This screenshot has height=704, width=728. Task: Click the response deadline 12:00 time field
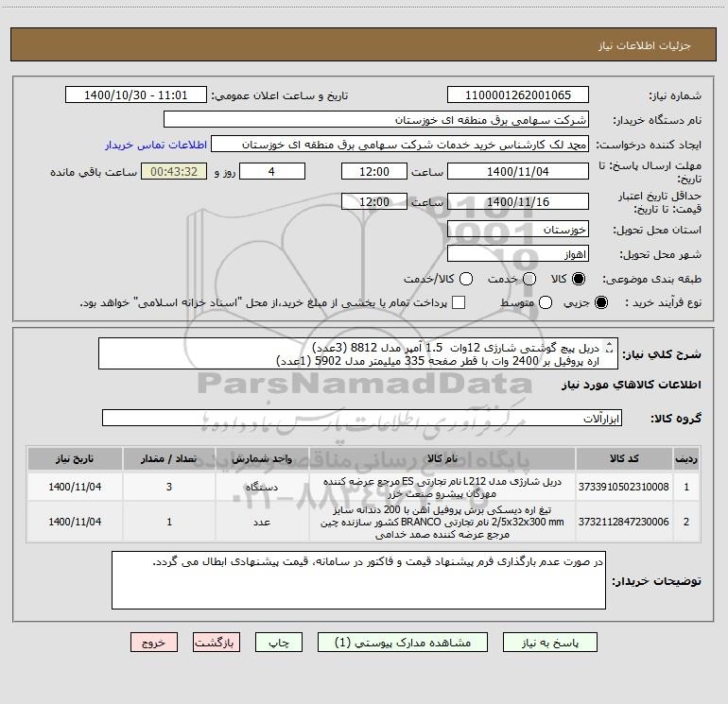(x=374, y=171)
